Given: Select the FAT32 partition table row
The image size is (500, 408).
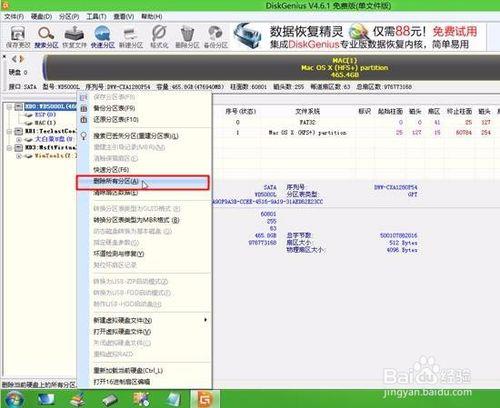Looking at the screenshot, I should (357, 122).
